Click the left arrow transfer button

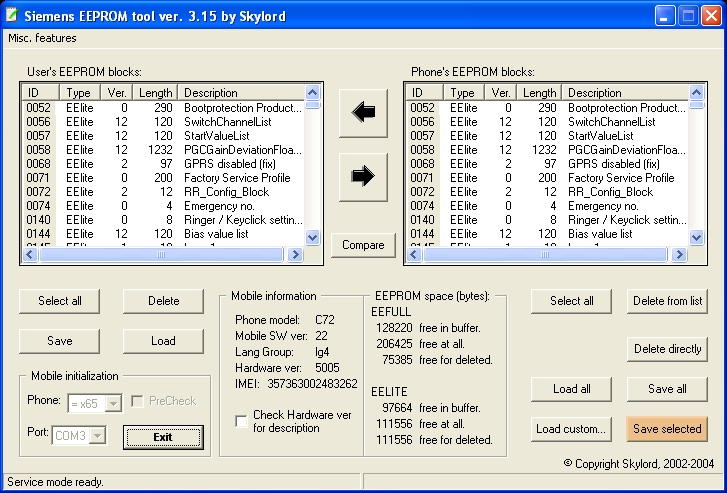363,113
